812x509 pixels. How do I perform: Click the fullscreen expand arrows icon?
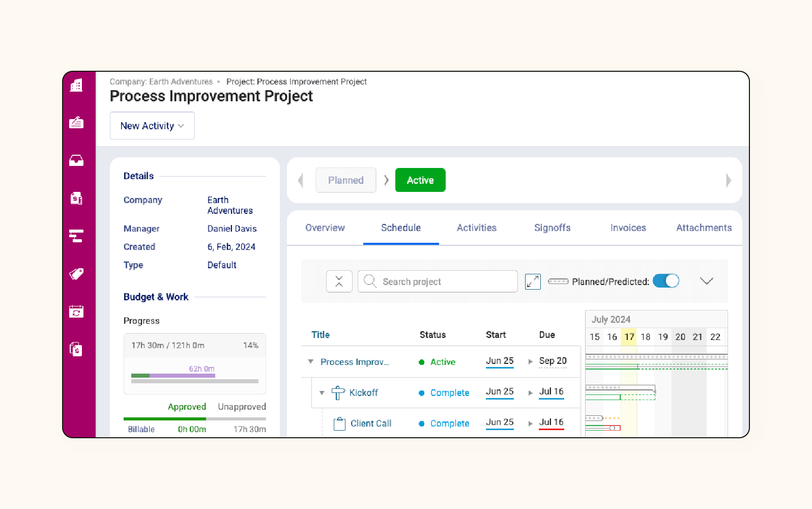[533, 281]
